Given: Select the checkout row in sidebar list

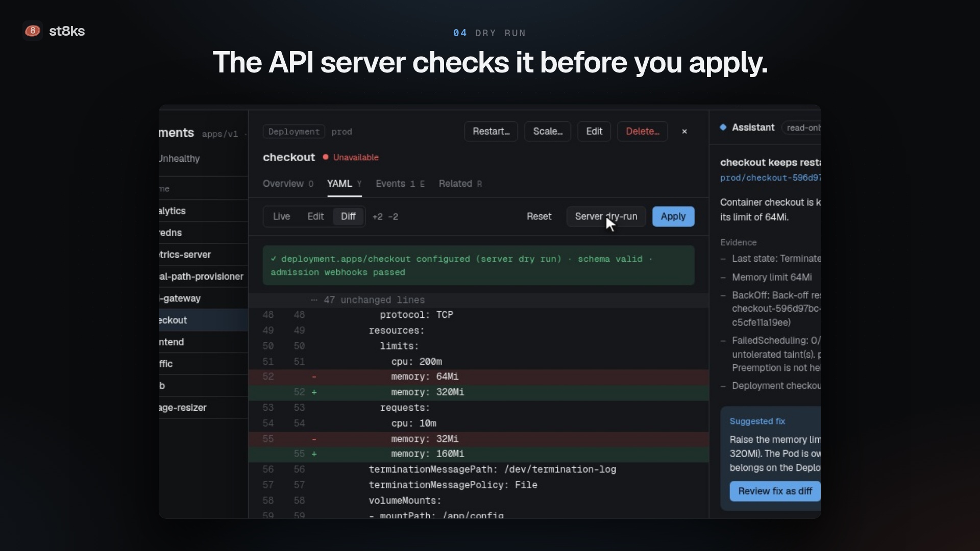Looking at the screenshot, I should (x=203, y=320).
